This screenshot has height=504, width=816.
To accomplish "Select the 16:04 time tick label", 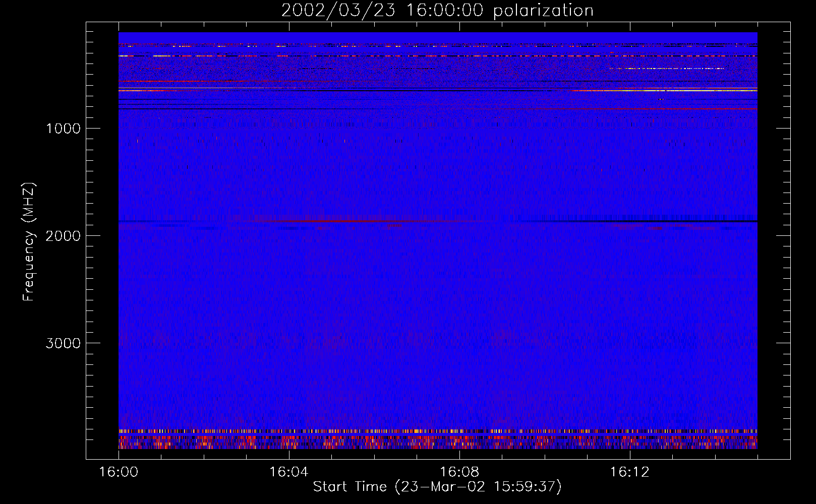I will coord(288,472).
